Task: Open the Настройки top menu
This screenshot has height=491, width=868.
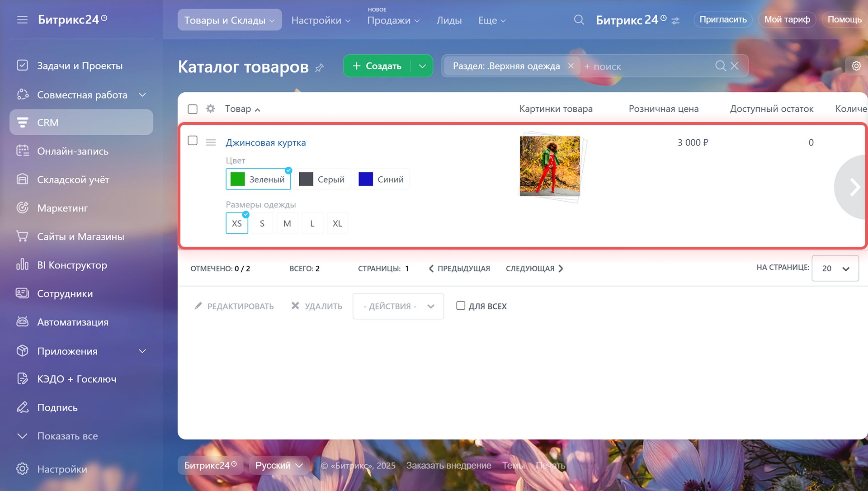Action: coord(321,20)
